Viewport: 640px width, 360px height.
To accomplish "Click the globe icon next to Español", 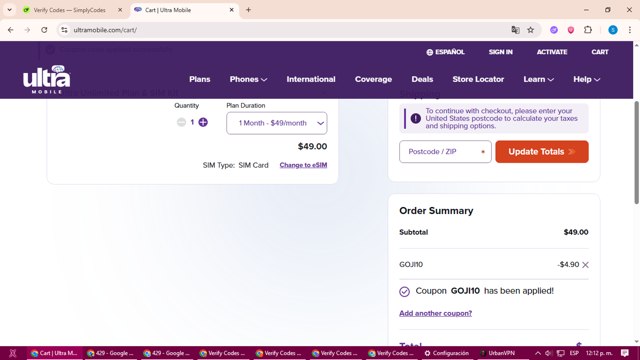I will tap(429, 52).
